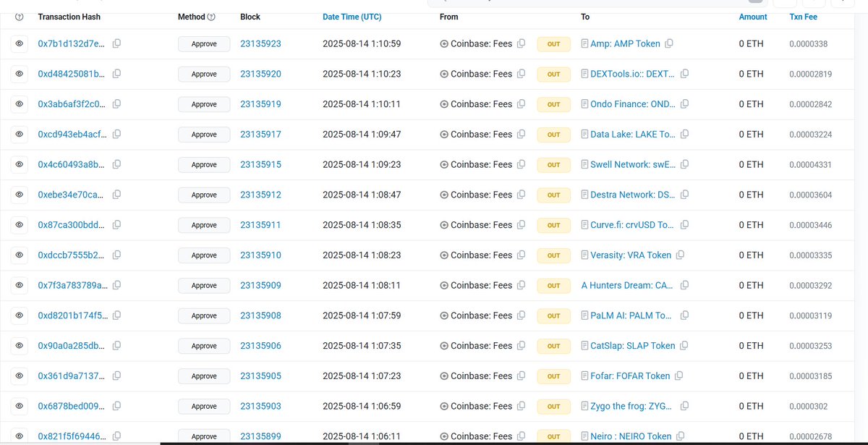Preview transaction 0xcd943eb4acf with eye icon
868x445 pixels.
click(x=20, y=135)
